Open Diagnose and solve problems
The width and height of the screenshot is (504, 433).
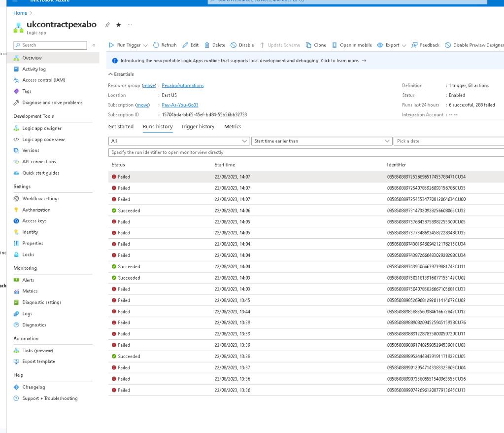point(52,103)
